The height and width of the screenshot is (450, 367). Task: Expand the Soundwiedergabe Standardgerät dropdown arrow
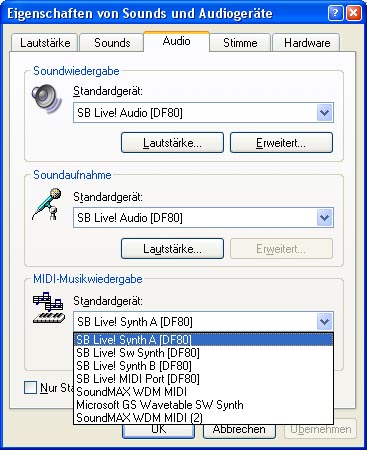tap(324, 113)
